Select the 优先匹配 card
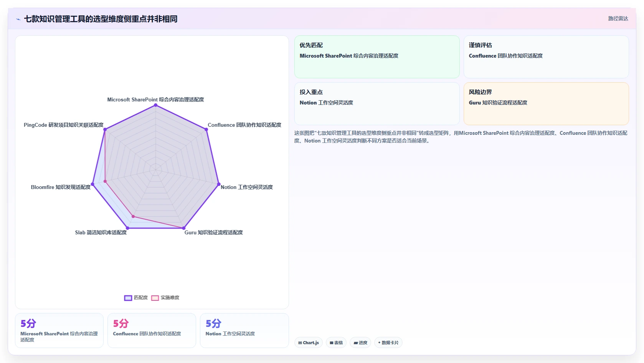Image resolution: width=644 pixels, height=363 pixels. [x=377, y=57]
